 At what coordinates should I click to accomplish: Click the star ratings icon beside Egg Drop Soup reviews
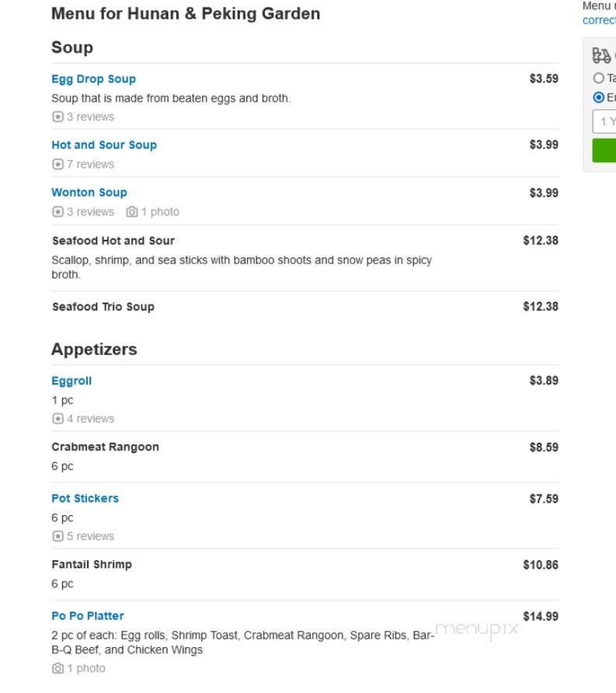pos(57,116)
